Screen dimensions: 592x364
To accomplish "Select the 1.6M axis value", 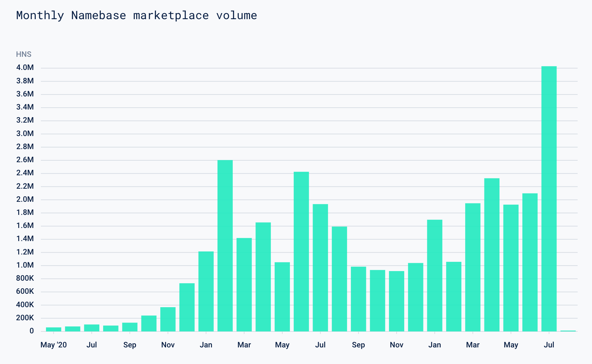I will pyautogui.click(x=25, y=225).
